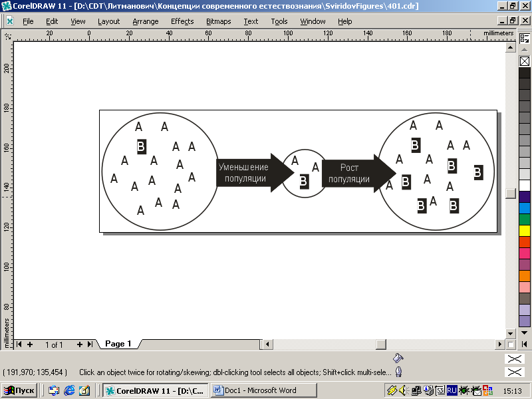Expand the full color palette flyout

(524, 344)
